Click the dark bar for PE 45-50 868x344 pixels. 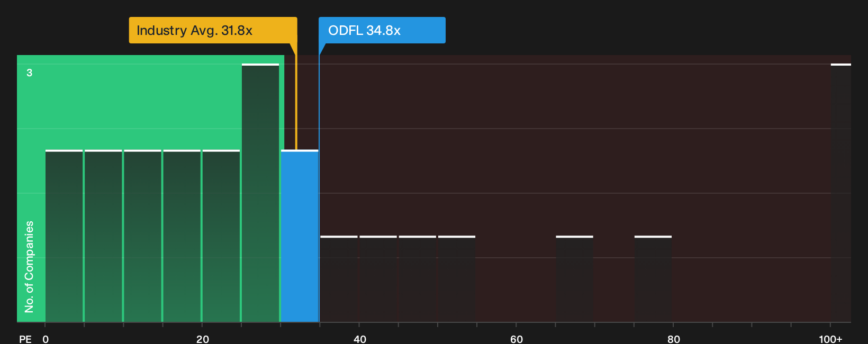click(417, 279)
